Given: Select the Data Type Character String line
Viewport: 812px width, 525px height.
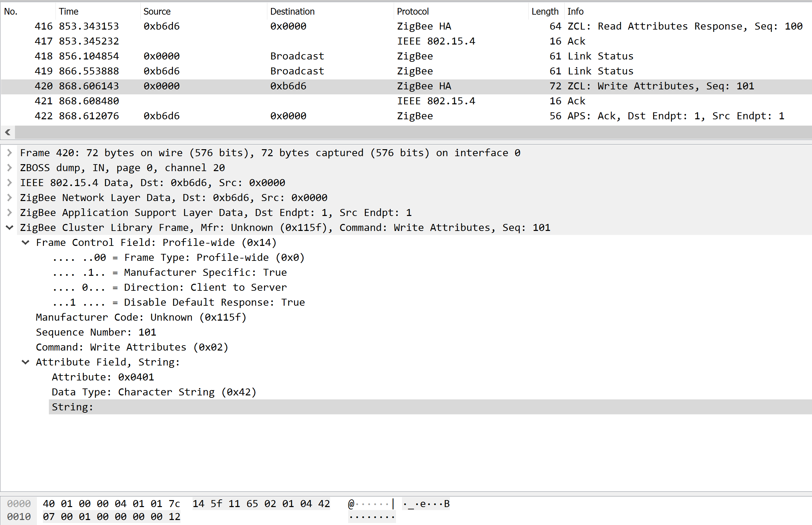Looking at the screenshot, I should (154, 392).
